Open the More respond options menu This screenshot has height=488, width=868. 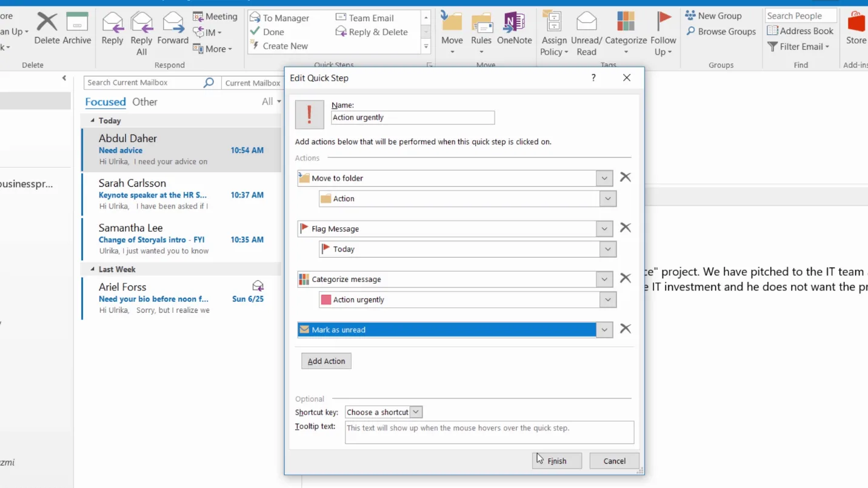(213, 48)
